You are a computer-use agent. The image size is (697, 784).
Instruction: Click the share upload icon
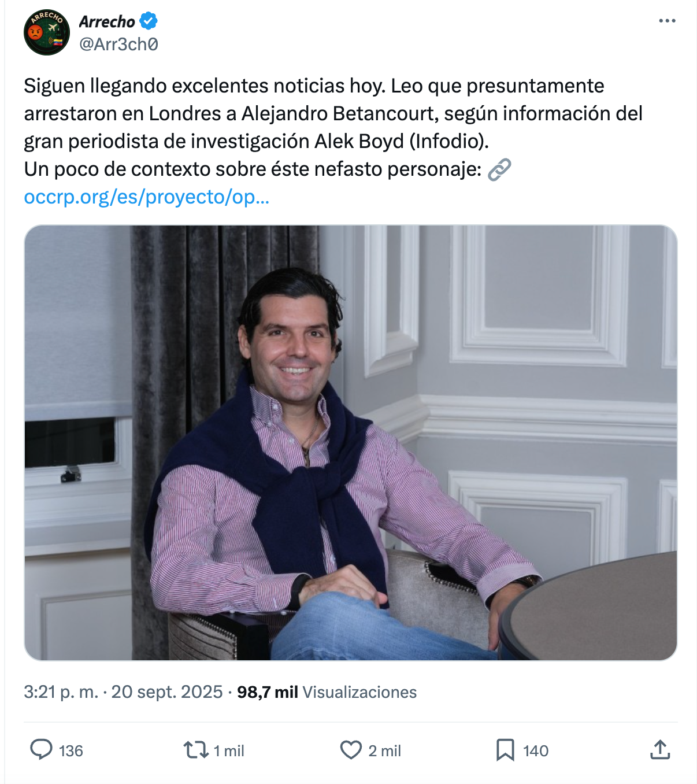click(x=660, y=750)
